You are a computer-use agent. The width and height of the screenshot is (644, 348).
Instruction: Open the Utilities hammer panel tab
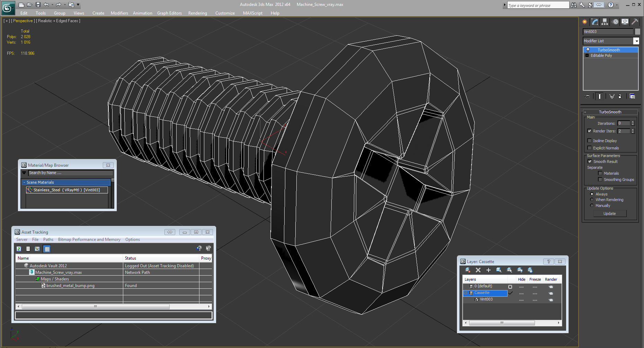635,22
